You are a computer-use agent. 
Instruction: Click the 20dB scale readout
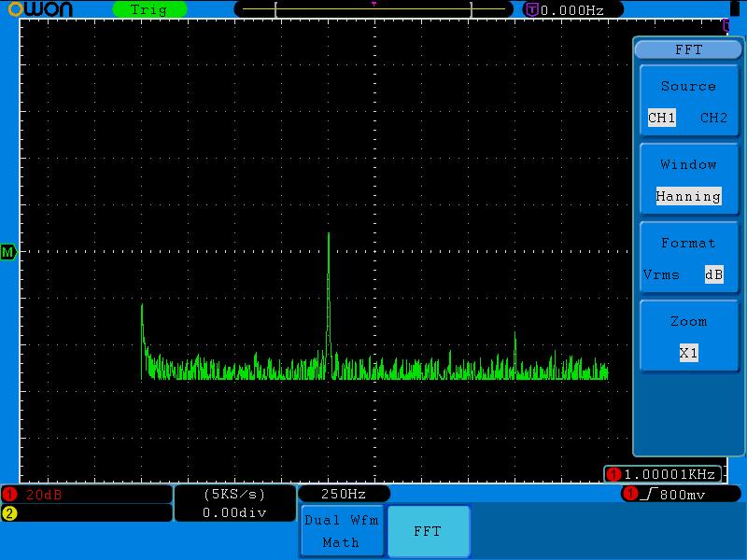(44, 495)
